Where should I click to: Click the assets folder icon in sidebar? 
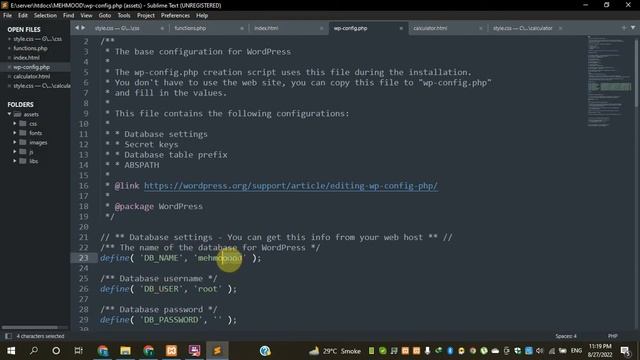(x=18, y=114)
